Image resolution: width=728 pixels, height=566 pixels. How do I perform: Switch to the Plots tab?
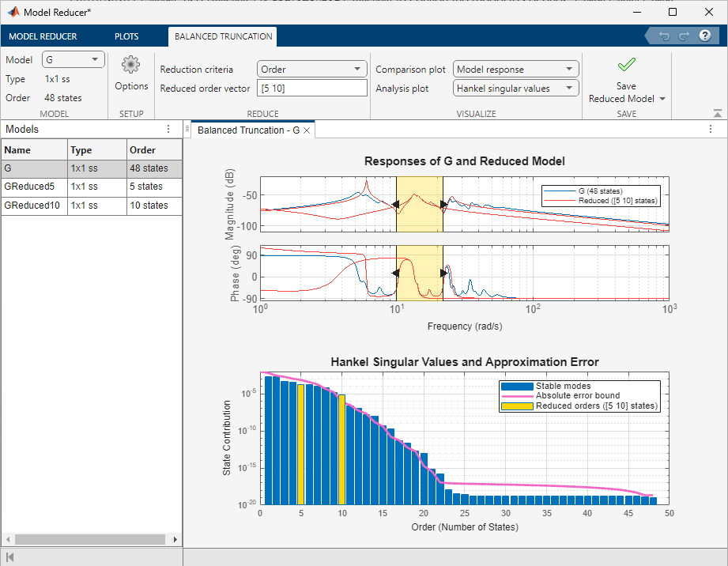[126, 36]
